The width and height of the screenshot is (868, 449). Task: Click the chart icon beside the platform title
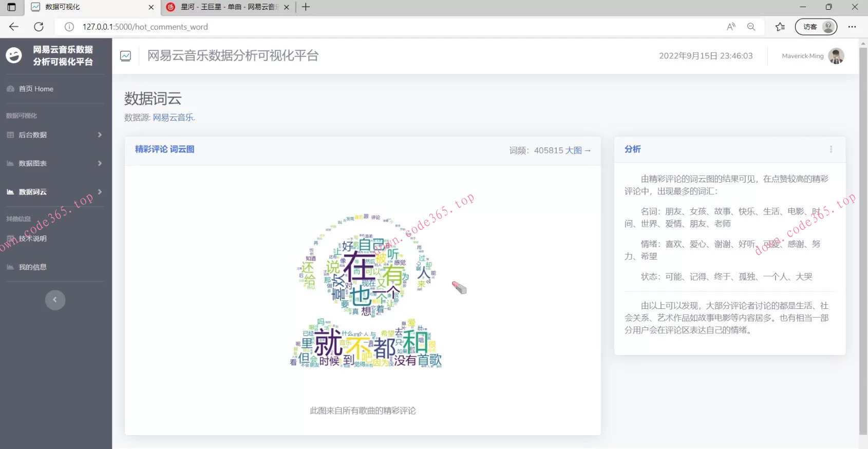tap(126, 56)
